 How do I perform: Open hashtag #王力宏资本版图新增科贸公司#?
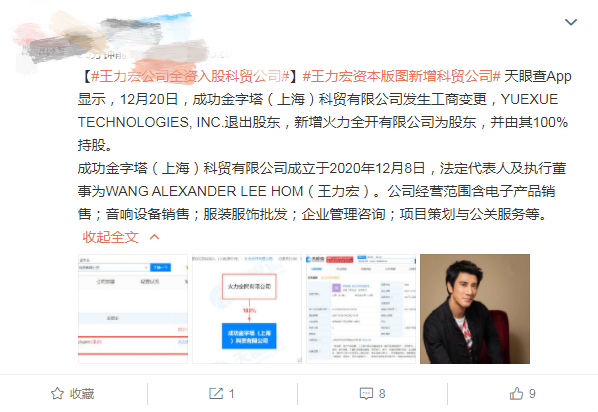(401, 76)
